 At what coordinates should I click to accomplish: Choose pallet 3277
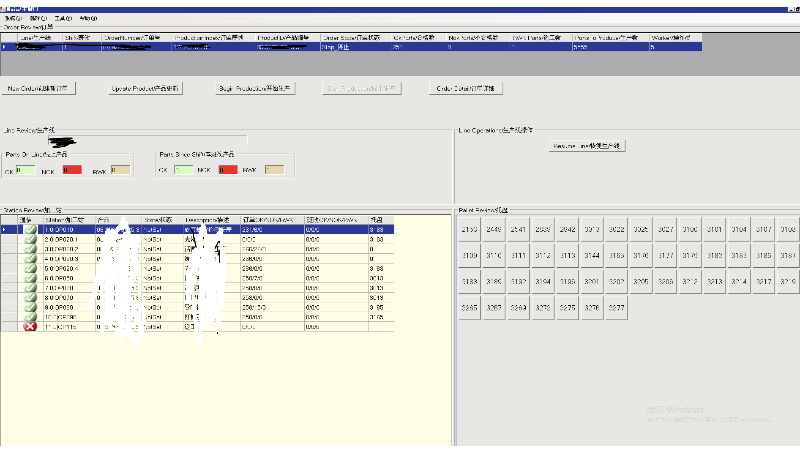pyautogui.click(x=616, y=308)
